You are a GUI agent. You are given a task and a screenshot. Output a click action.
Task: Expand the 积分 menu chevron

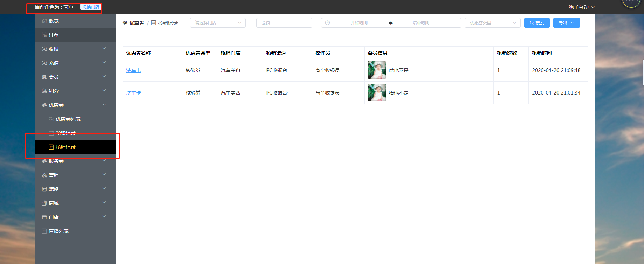[x=104, y=90]
